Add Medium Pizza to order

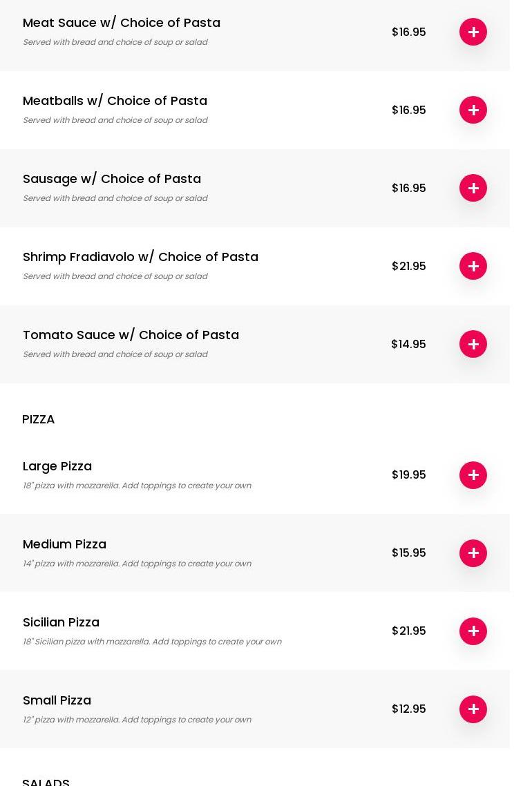pos(473,553)
